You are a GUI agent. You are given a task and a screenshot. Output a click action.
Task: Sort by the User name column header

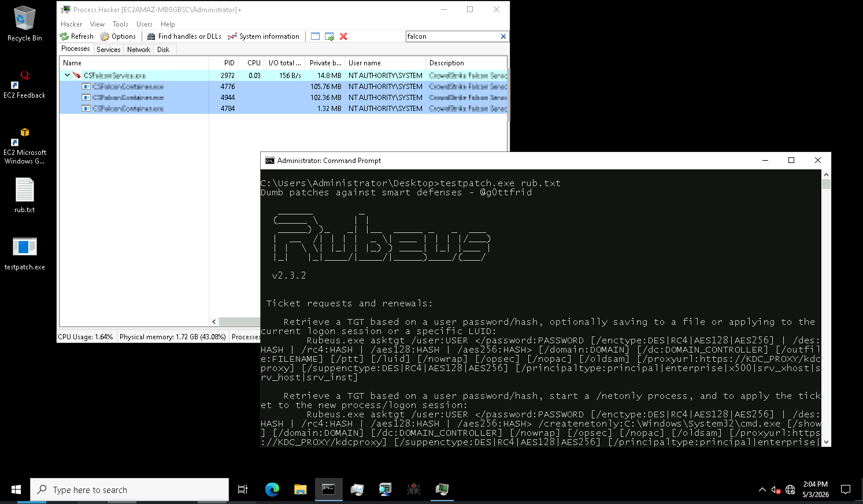[385, 63]
